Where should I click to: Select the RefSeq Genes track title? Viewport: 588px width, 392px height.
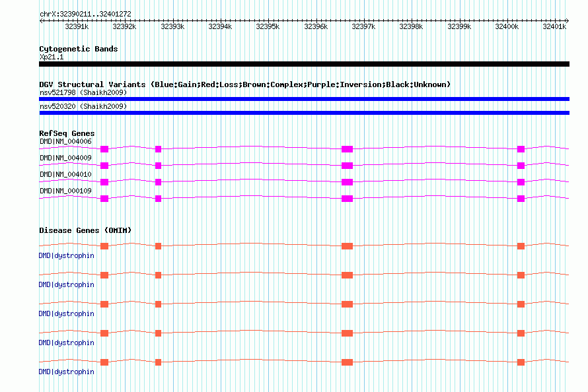pyautogui.click(x=67, y=133)
